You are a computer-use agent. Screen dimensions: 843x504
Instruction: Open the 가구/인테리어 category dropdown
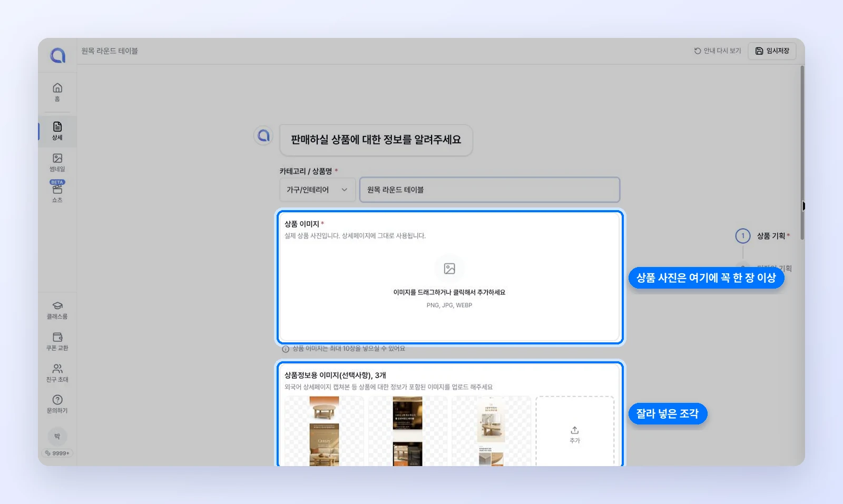pyautogui.click(x=317, y=190)
